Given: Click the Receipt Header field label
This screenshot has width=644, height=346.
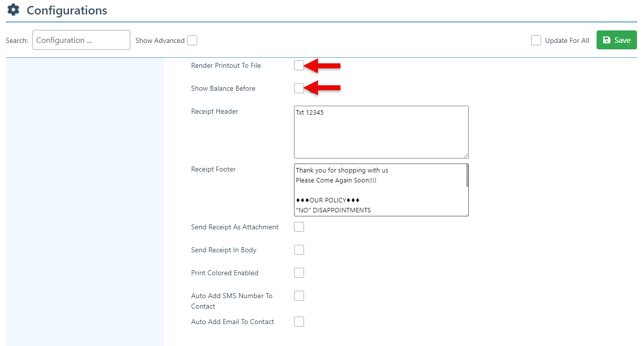Looking at the screenshot, I should 215,111.
